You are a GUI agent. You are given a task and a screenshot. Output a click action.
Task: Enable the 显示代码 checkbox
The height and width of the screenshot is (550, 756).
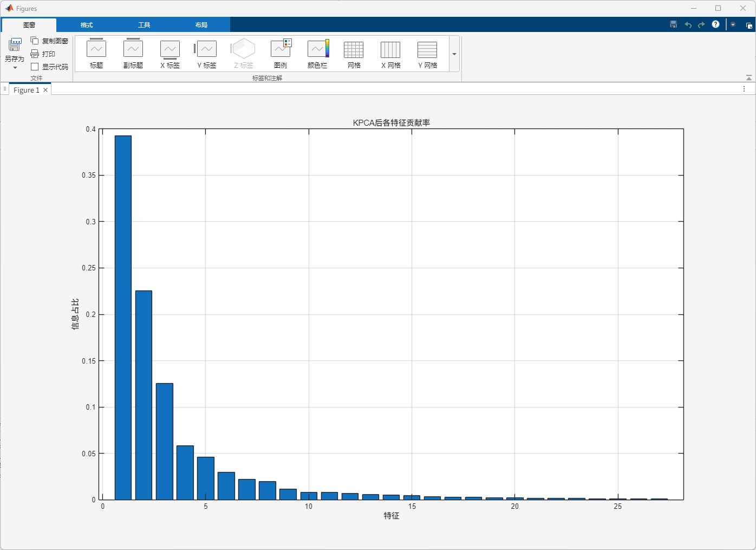click(35, 67)
